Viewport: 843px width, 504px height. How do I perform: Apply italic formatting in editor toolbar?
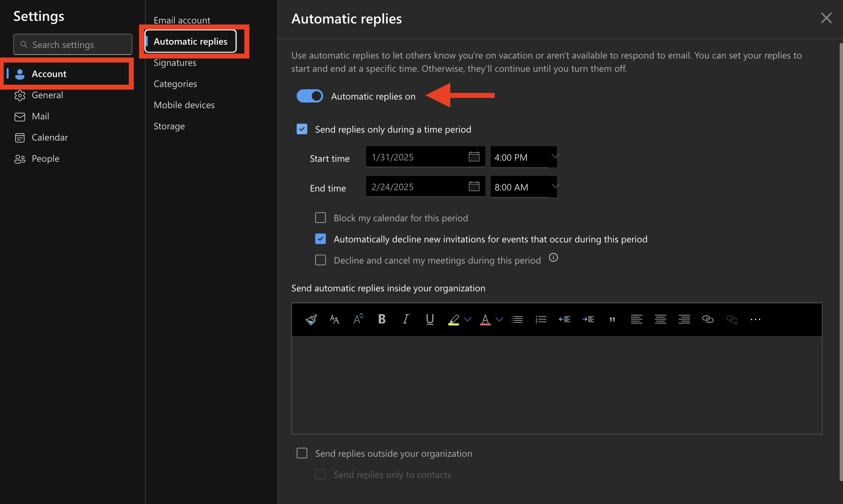pos(406,319)
